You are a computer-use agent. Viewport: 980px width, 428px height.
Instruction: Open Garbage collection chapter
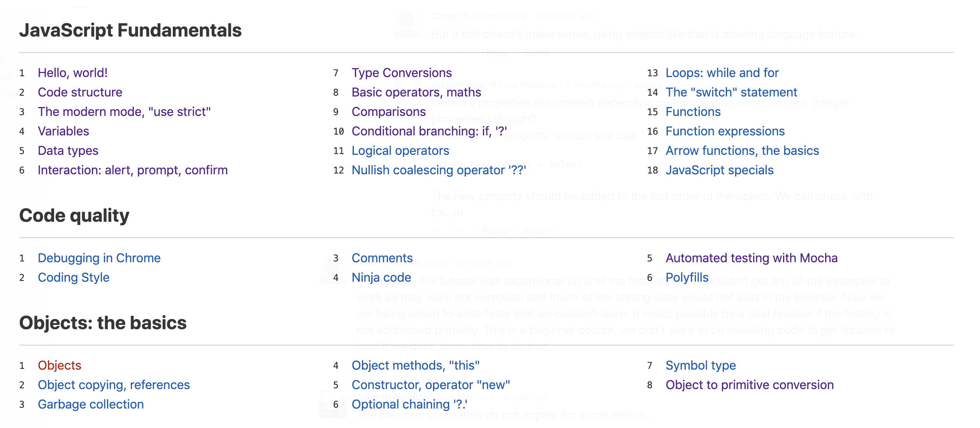(91, 404)
